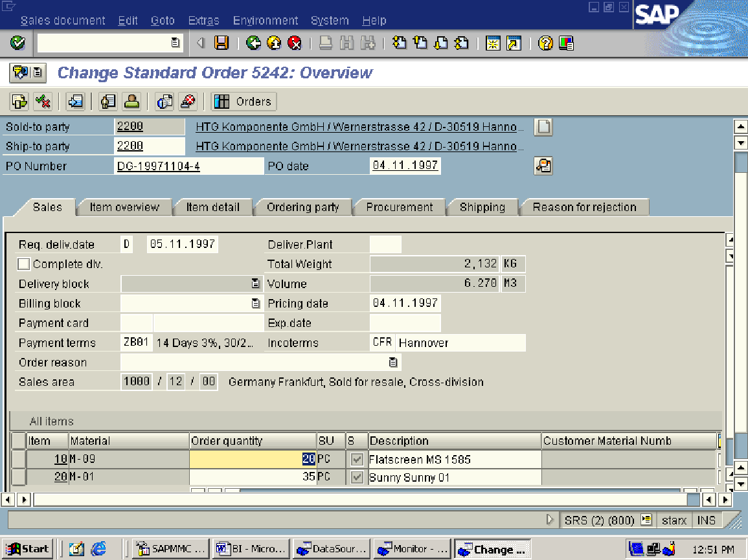Click the Orders button
The width and height of the screenshot is (748, 560).
(244, 101)
